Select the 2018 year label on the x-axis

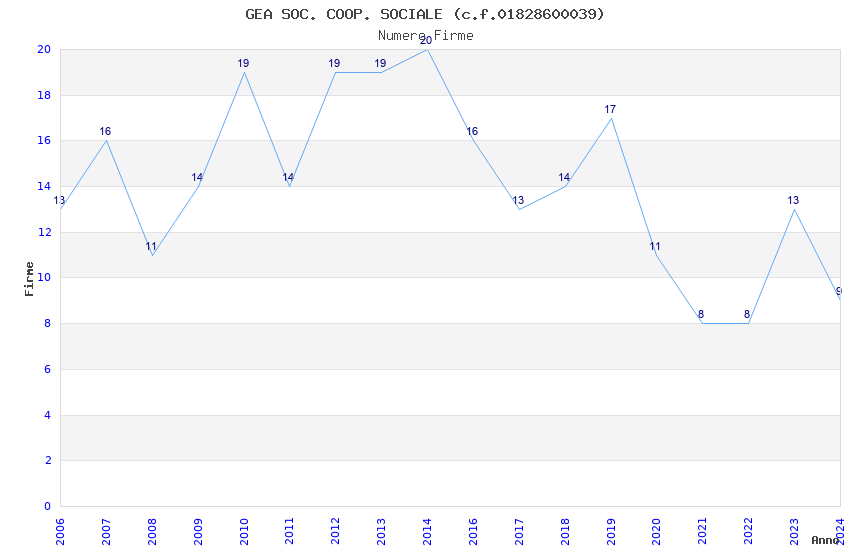(x=565, y=532)
